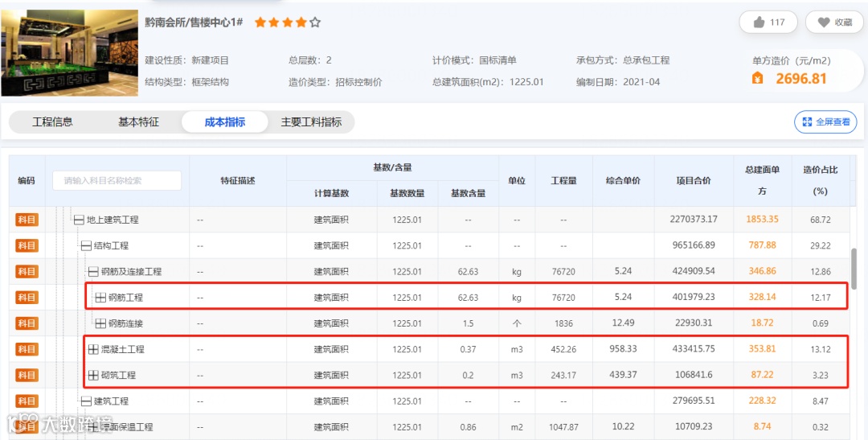The width and height of the screenshot is (868, 440).
Task: Click the thumbs-up like icon
Action: coord(759,23)
